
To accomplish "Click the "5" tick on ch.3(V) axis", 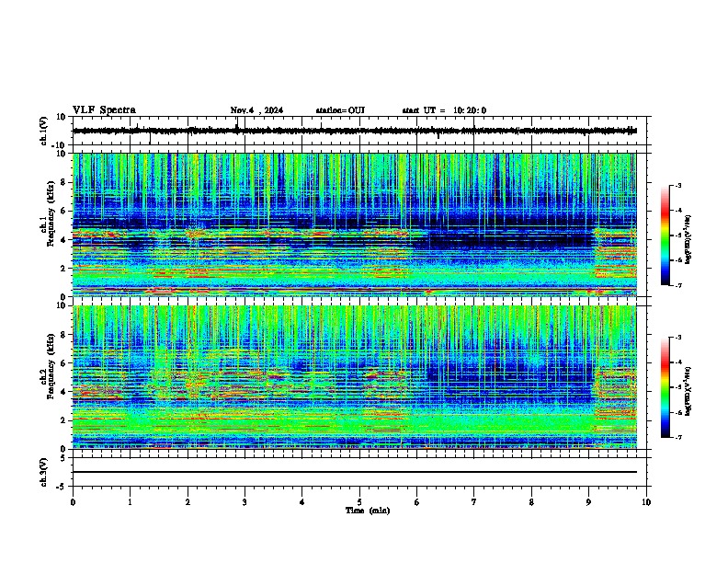I will click(63, 457).
